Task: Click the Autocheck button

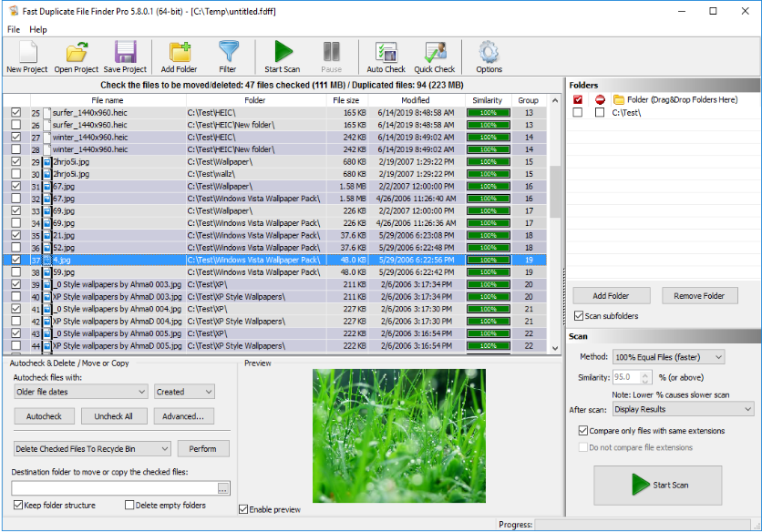Action: click(x=45, y=416)
